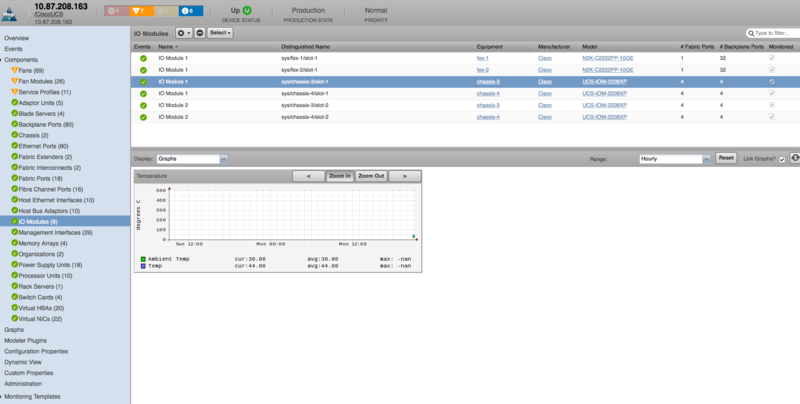
Task: Open N2K-C2232PP-10GE model link for fex-2
Action: [608, 70]
